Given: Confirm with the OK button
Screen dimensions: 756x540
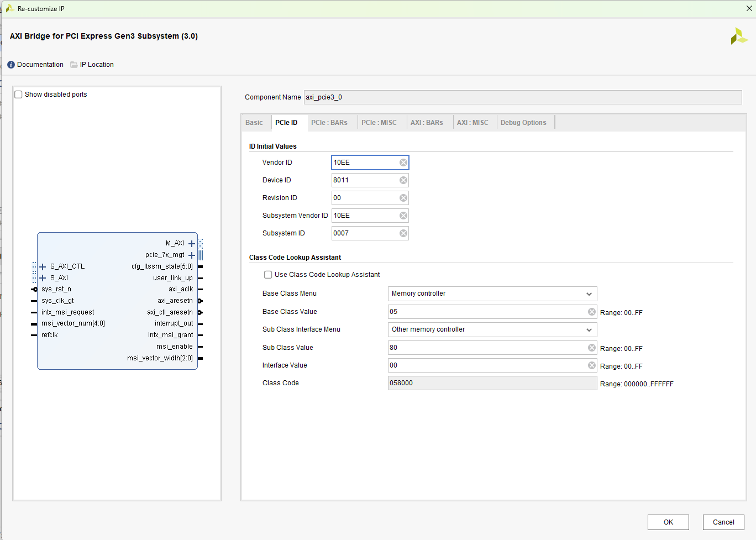Looking at the screenshot, I should (668, 522).
